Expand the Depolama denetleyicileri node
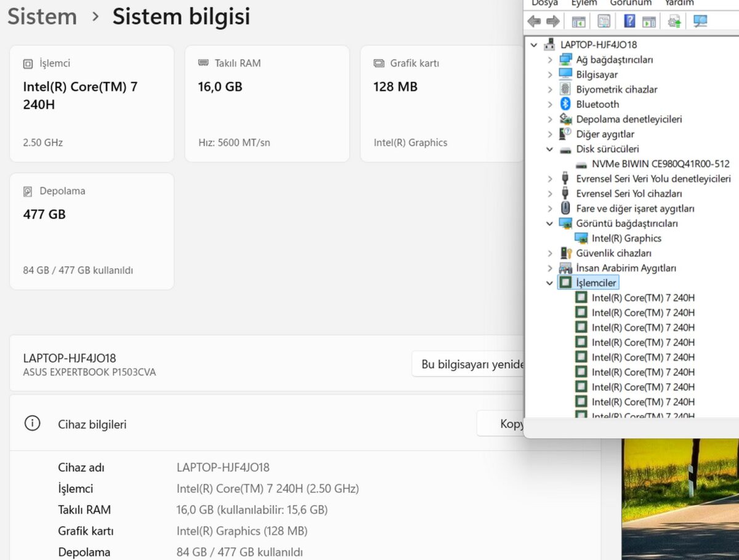Screen dimensions: 739x560 point(550,119)
